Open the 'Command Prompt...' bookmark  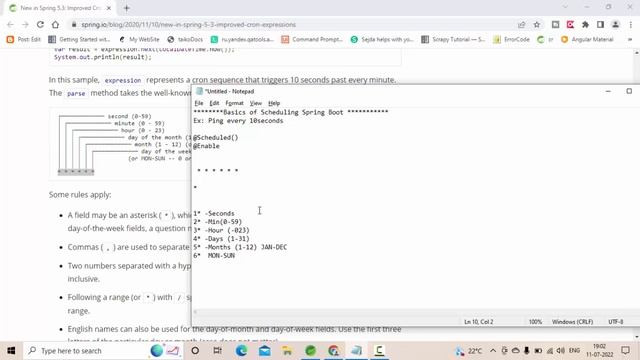(312, 39)
